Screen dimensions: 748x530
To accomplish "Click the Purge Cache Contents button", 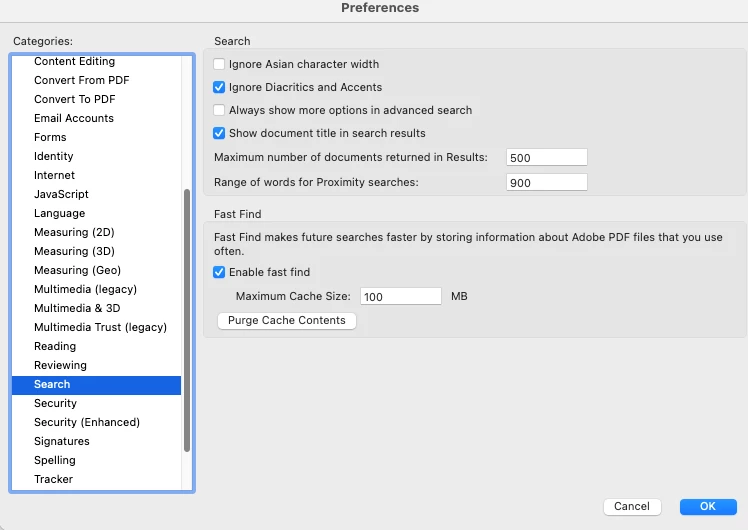I will tap(286, 321).
